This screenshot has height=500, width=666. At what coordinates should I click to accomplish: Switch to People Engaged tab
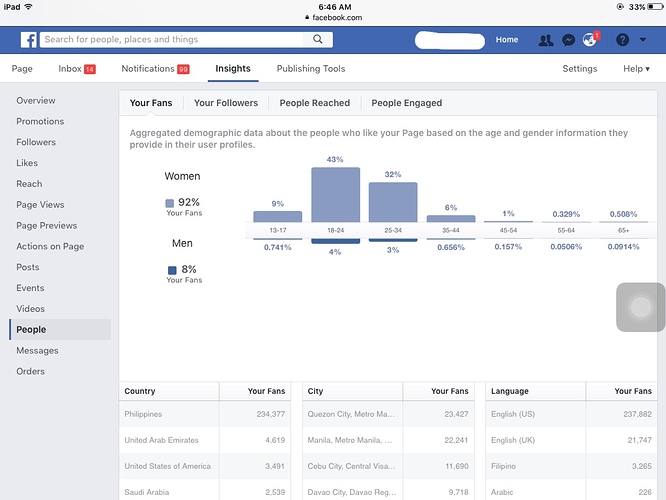(x=406, y=103)
